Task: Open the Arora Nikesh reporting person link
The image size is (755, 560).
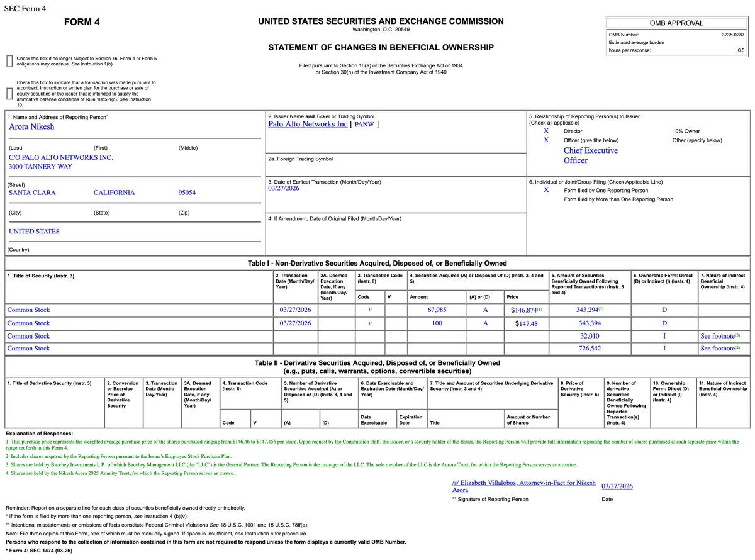Action: pos(31,126)
